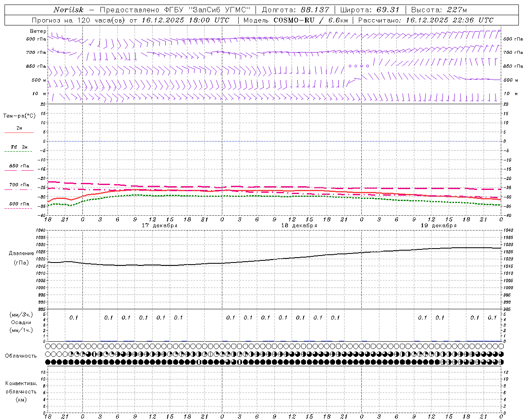
Task: Click the 'Td 2м' dew point legend entry
Action: [x=19, y=147]
